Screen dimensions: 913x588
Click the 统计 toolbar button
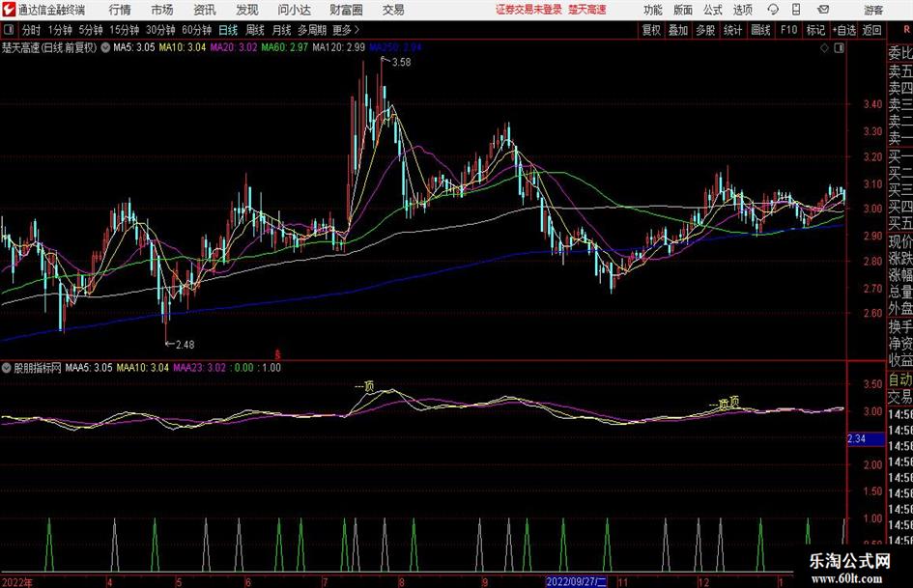click(732, 30)
